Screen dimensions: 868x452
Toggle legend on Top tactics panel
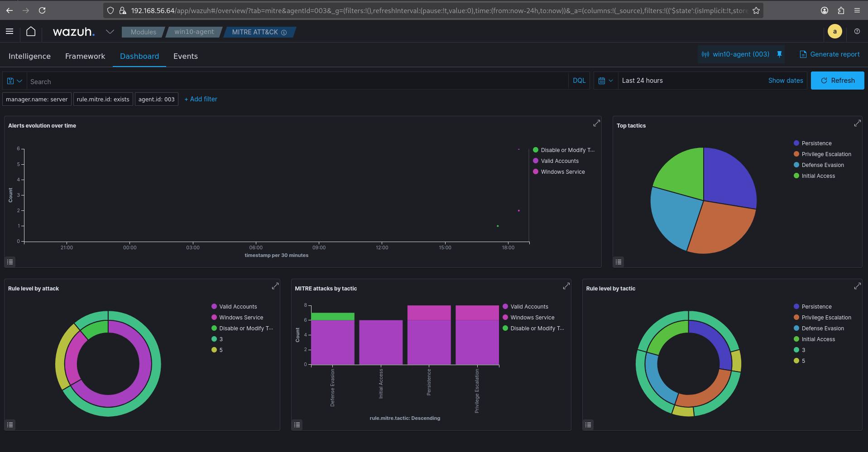[x=619, y=262]
